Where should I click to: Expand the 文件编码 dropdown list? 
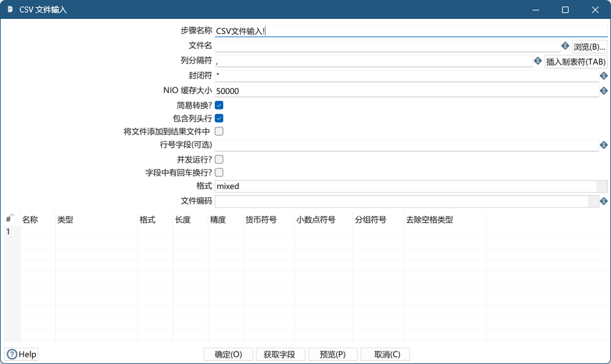593,201
